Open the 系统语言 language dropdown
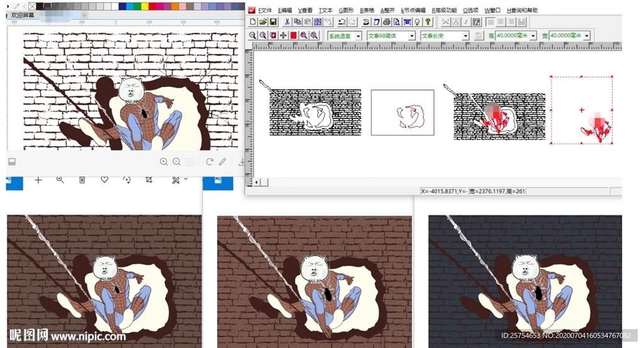The width and height of the screenshot is (644, 348). (358, 36)
